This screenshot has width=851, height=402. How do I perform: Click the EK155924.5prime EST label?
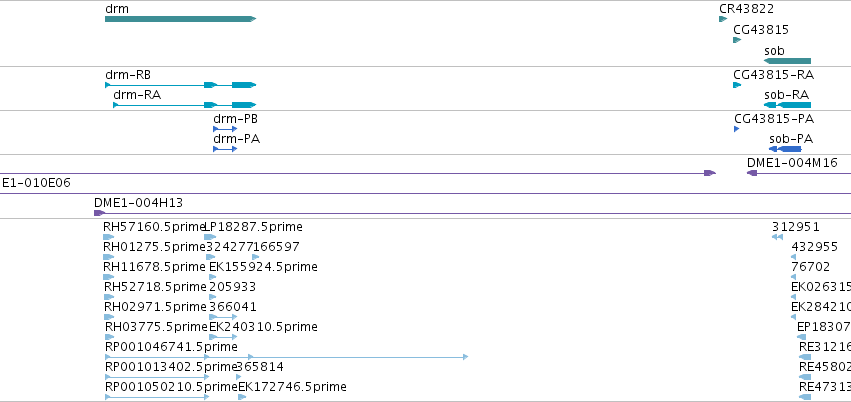tap(263, 267)
